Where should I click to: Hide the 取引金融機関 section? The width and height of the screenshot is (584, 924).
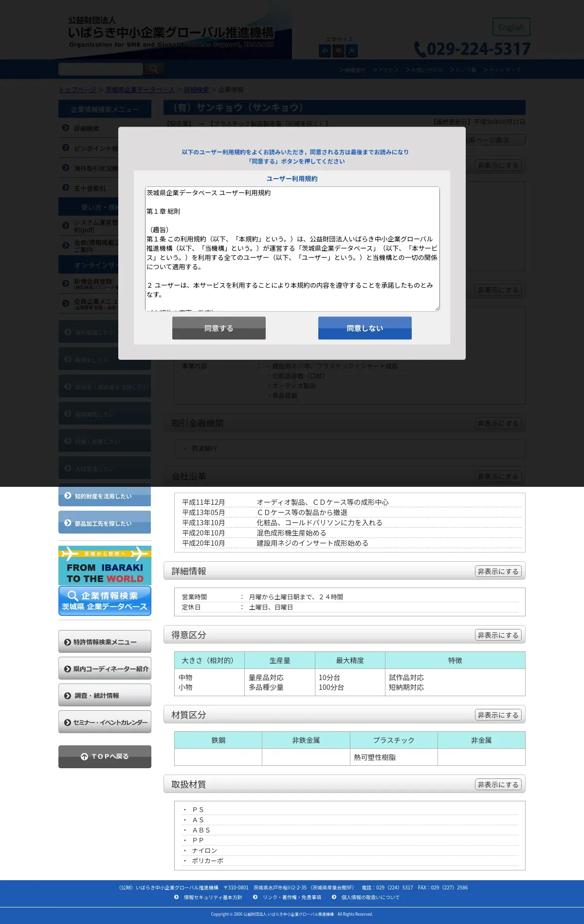point(498,424)
